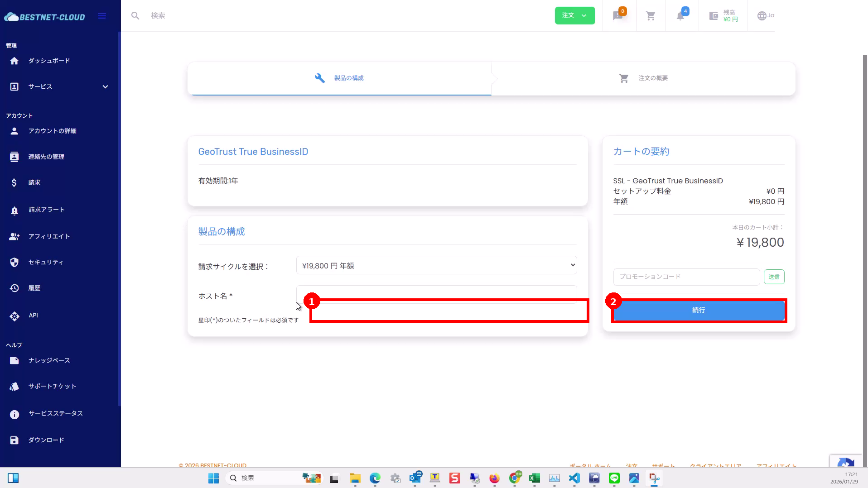Open the notifications bell icon
Image resolution: width=868 pixels, height=488 pixels.
680,16
